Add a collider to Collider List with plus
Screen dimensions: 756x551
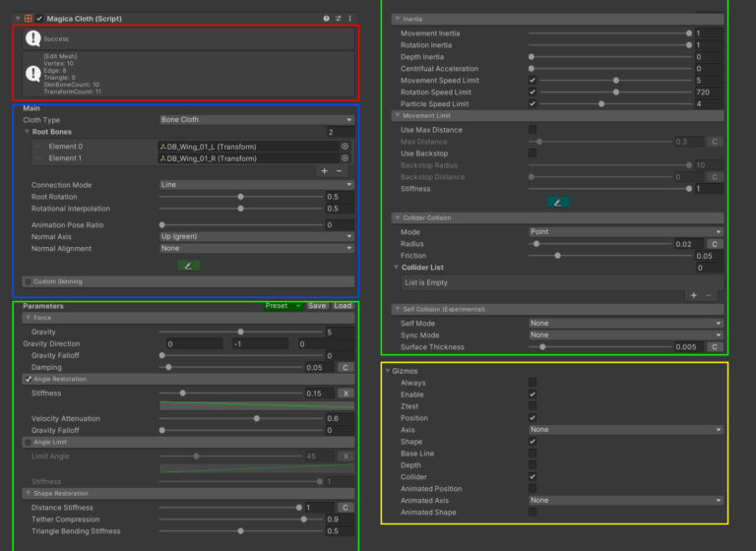pos(693,295)
